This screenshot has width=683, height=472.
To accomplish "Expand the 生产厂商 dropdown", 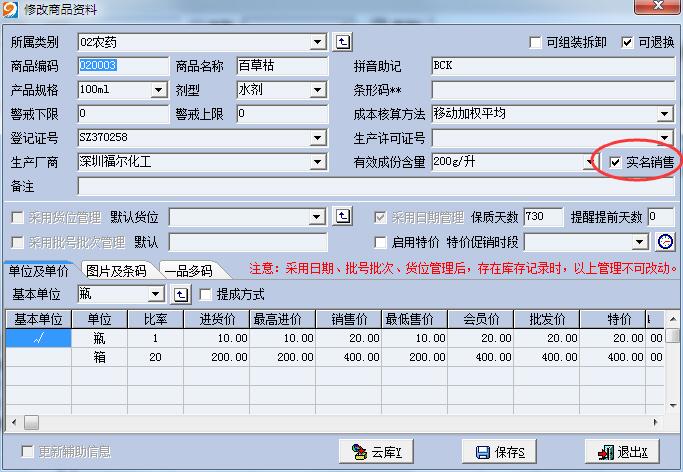I will (318, 162).
